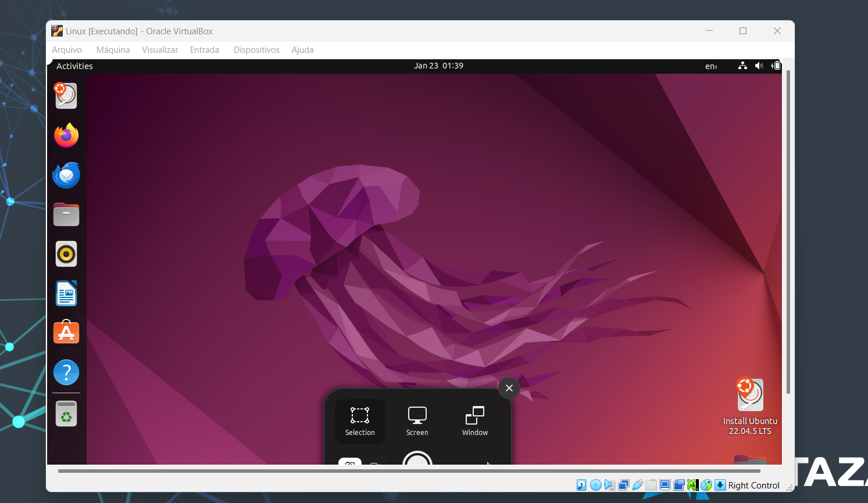The height and width of the screenshot is (503, 868).
Task: Close the screenshot tool panel
Action: 509,388
